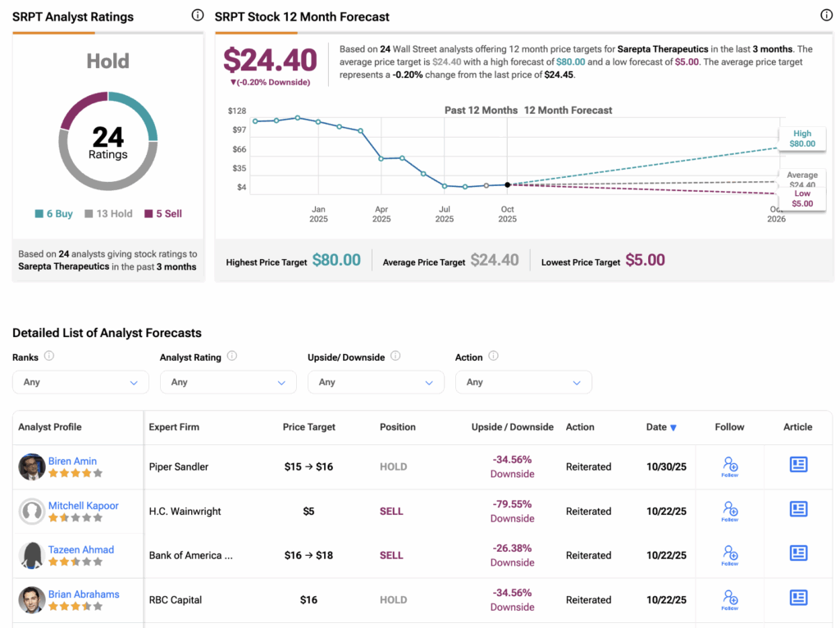The height and width of the screenshot is (628, 840).
Task: Open Biren Amin's analyst profile link
Action: 72,461
